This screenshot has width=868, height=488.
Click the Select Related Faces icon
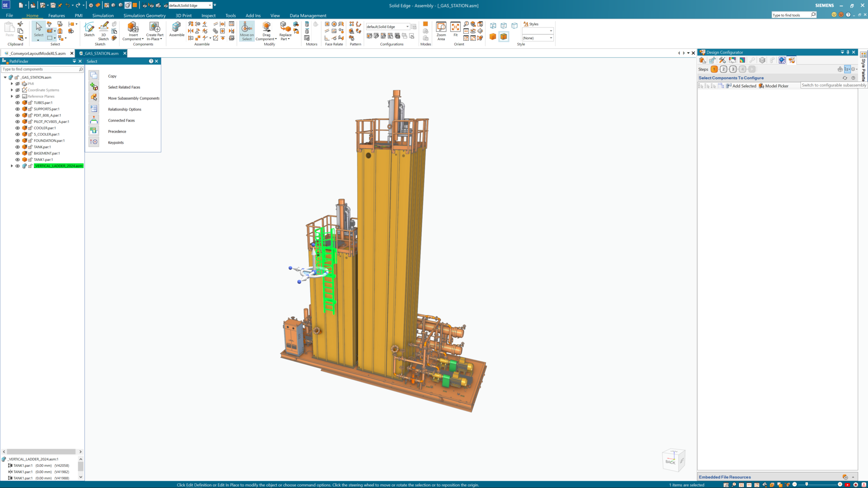(x=94, y=87)
